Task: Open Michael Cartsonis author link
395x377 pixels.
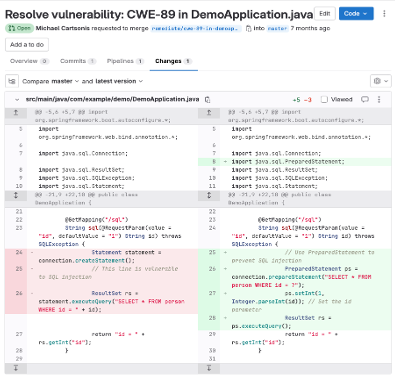Action: click(63, 28)
